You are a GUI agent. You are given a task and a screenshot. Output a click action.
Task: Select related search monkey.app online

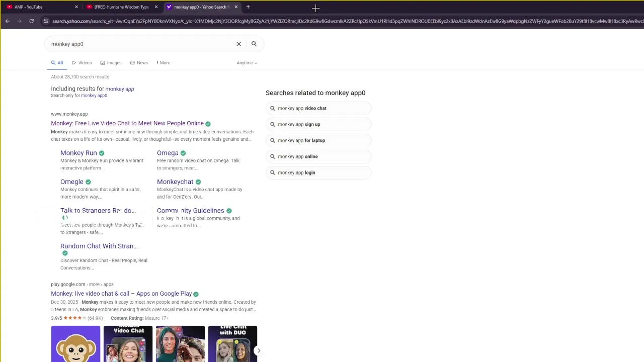pos(318,156)
